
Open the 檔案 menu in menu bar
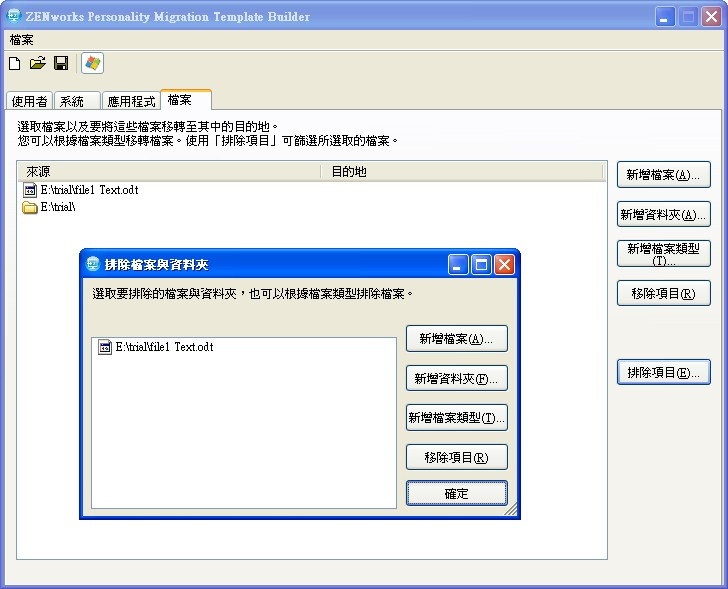(x=21, y=40)
